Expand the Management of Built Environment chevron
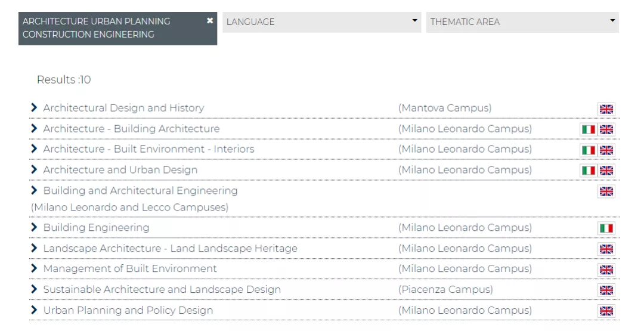Screen dimensions: 644x331 34,268
